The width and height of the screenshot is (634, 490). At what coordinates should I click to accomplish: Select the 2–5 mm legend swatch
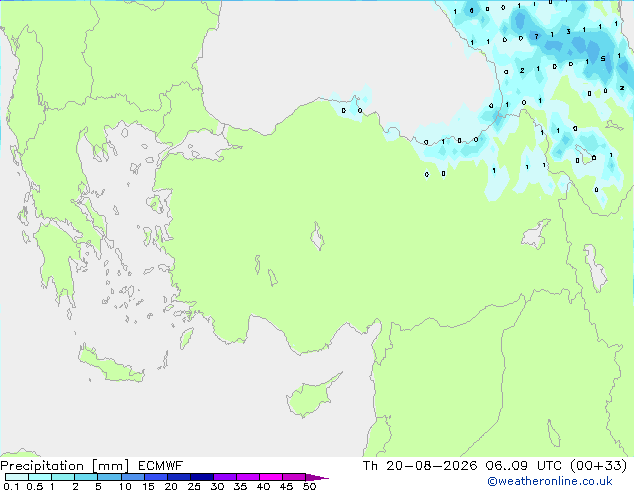(86, 477)
